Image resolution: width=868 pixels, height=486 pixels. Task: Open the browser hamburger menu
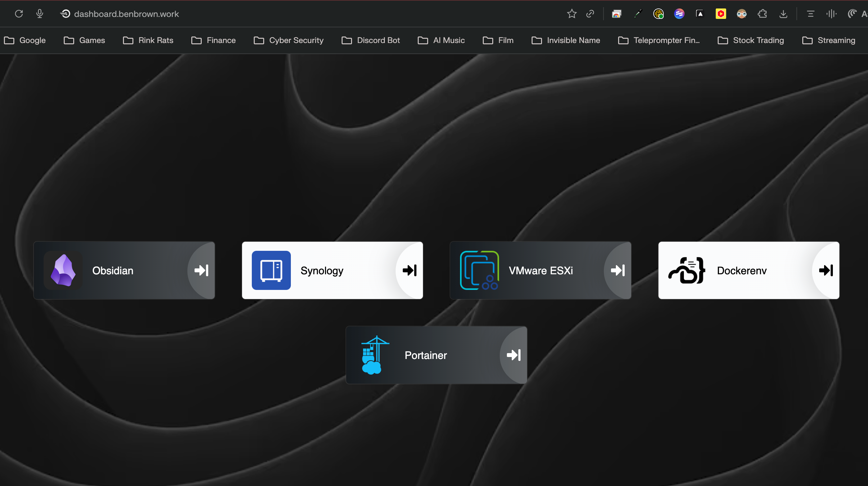coord(810,14)
